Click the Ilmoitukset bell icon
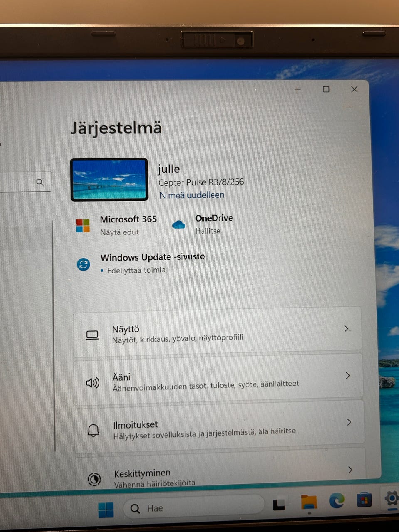The height and width of the screenshot is (532, 399). click(x=94, y=430)
